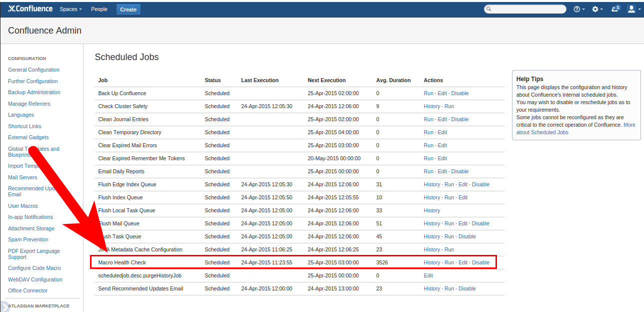Disable Send Recommended Updates Email job
The height and width of the screenshot is (312, 644).
tap(467, 289)
